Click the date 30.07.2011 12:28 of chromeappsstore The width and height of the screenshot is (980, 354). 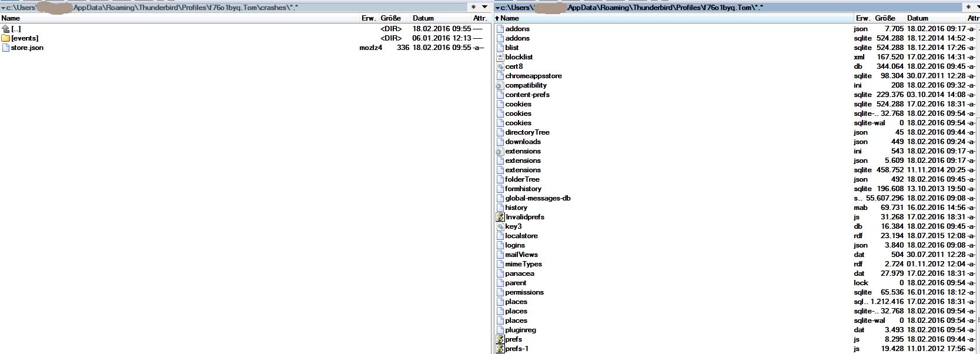pyautogui.click(x=936, y=76)
